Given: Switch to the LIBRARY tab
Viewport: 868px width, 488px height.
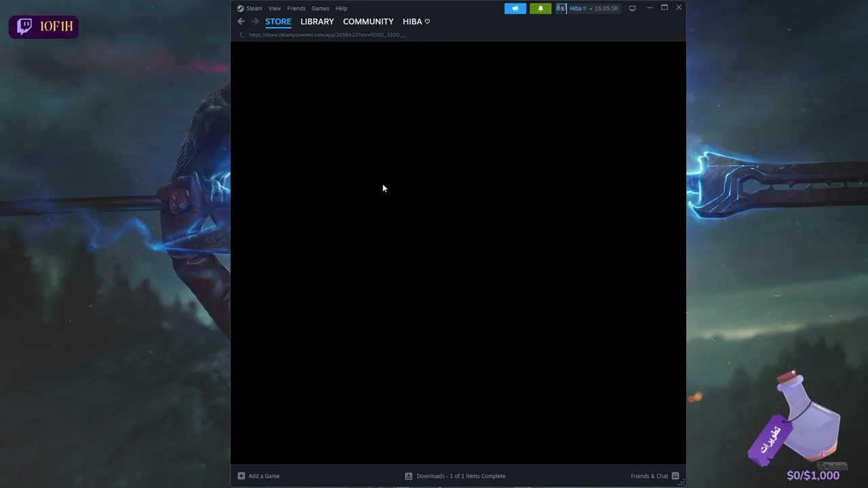Looking at the screenshot, I should pyautogui.click(x=317, y=22).
